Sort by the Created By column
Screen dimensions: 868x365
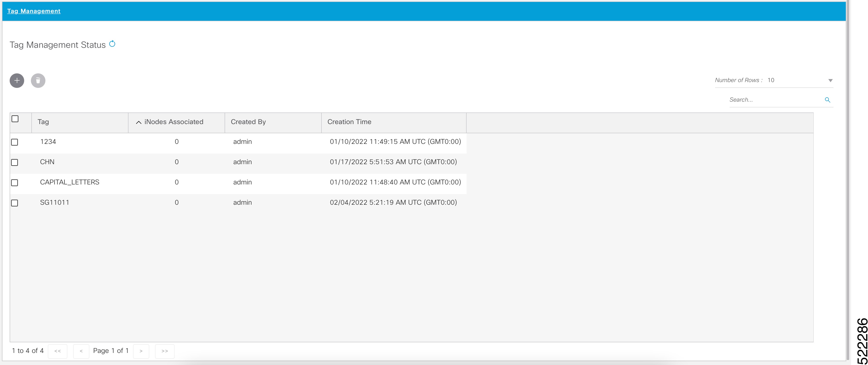(248, 122)
